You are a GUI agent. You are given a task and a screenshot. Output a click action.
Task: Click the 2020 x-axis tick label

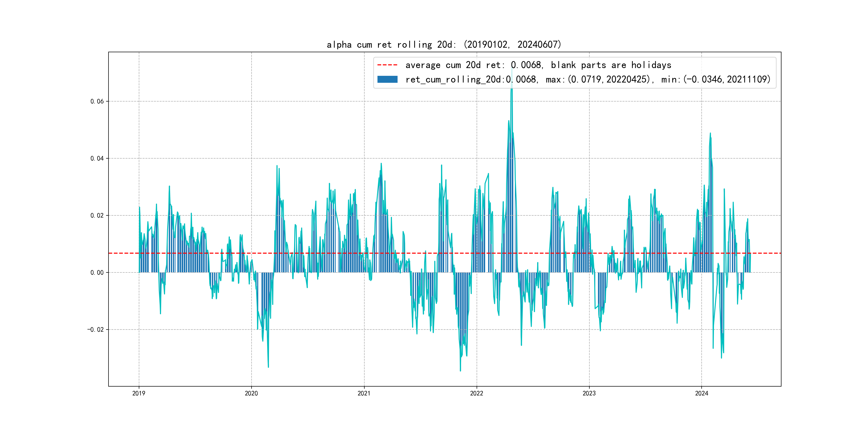pyautogui.click(x=251, y=393)
